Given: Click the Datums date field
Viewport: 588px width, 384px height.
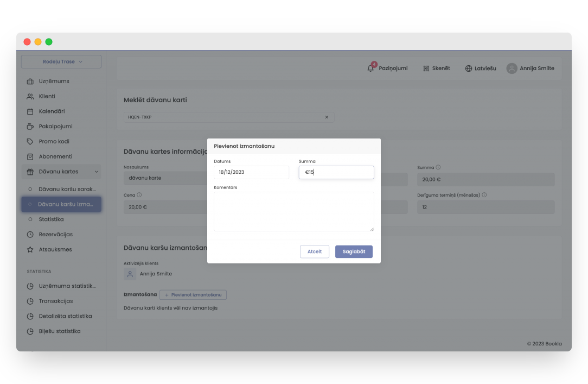Looking at the screenshot, I should [251, 172].
